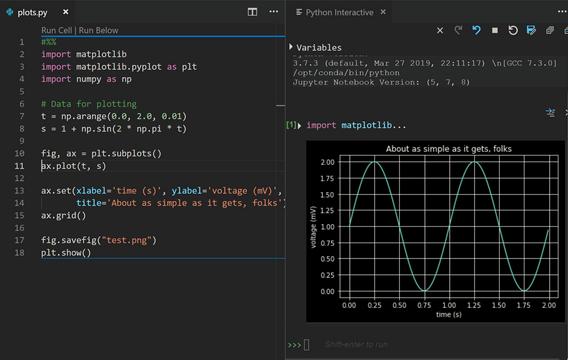Click 'ax.grid()' on line 15
Viewport: 568px width, 360px height.
click(x=64, y=215)
